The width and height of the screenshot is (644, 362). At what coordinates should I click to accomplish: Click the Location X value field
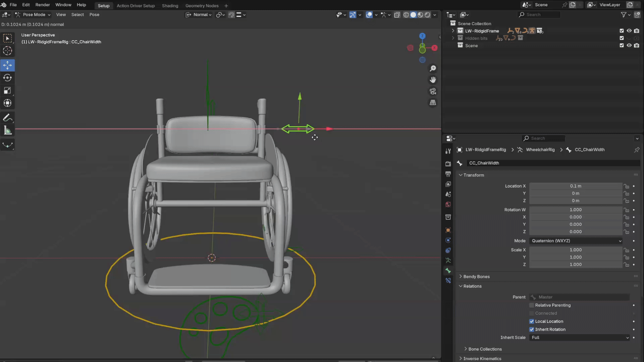(x=576, y=186)
